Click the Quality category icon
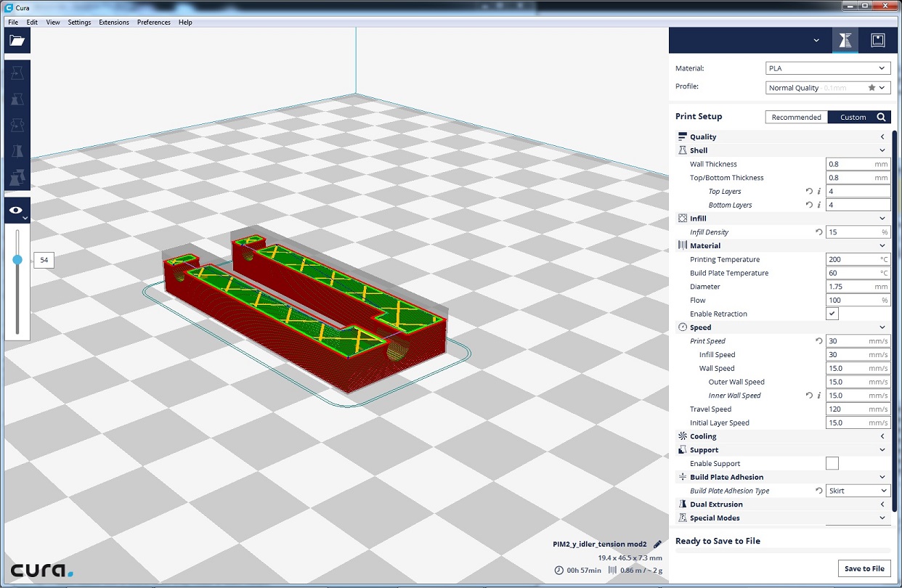The width and height of the screenshot is (902, 588). pos(682,136)
